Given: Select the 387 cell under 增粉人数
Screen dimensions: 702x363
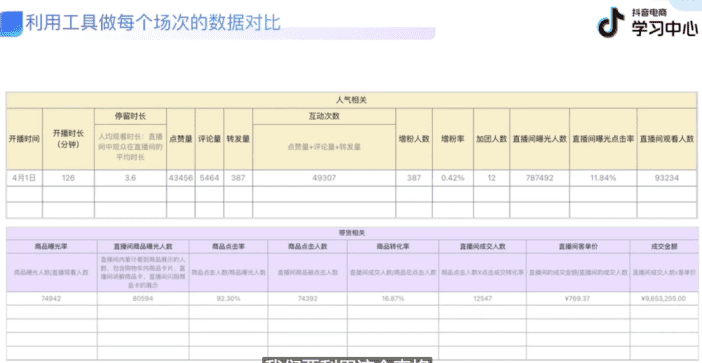Looking at the screenshot, I should click(x=414, y=178).
